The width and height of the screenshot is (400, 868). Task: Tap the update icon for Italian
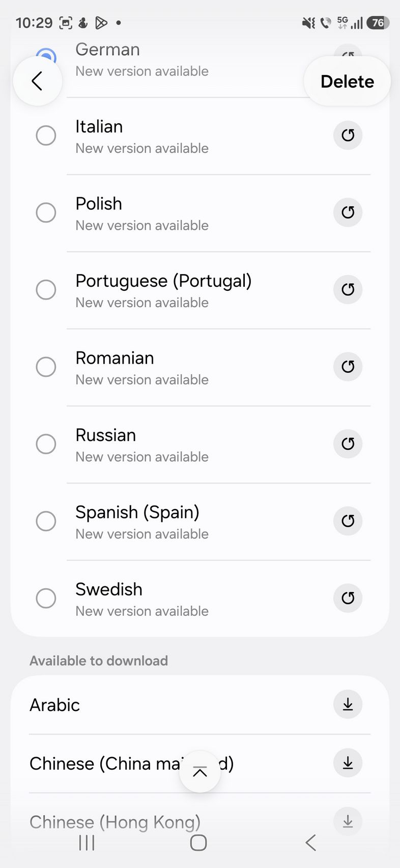[348, 135]
